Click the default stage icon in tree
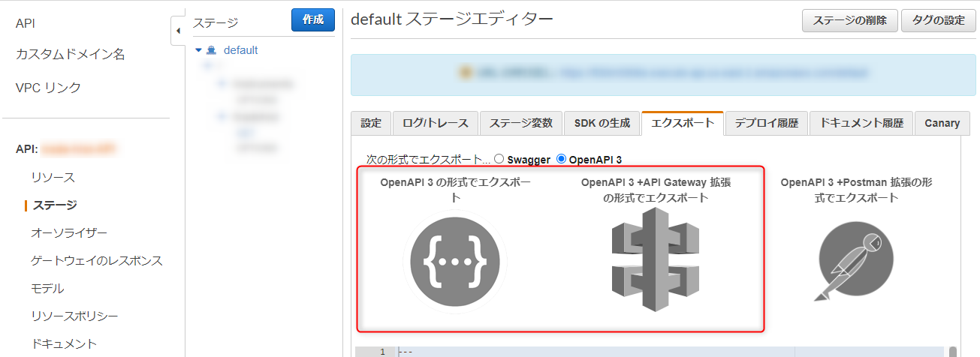This screenshot has height=357, width=980. click(212, 50)
